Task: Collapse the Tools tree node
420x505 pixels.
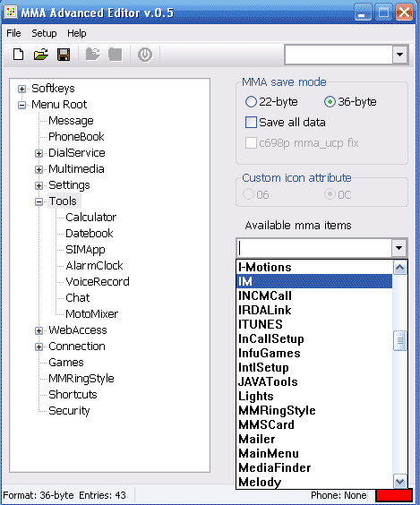Action: [x=39, y=202]
